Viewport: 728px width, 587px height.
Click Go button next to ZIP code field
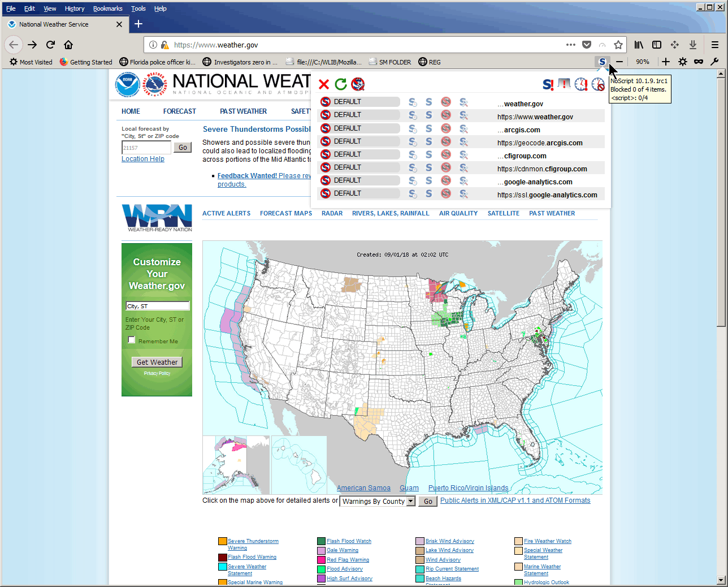(x=183, y=148)
